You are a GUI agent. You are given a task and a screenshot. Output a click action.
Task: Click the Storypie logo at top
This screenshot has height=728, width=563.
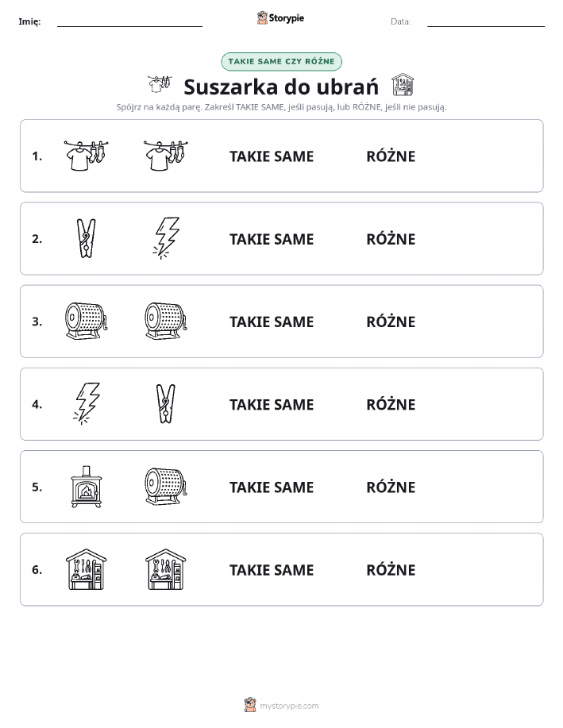coord(280,18)
